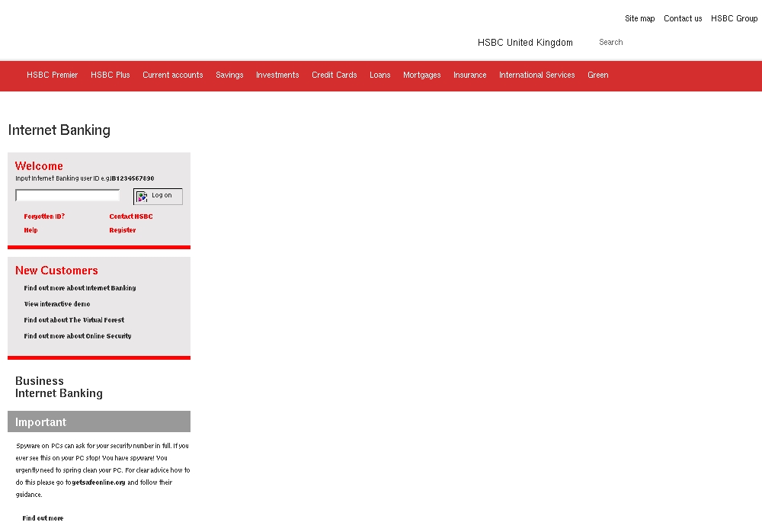
Task: Open the Contact HSBC link
Action: pyautogui.click(x=131, y=216)
